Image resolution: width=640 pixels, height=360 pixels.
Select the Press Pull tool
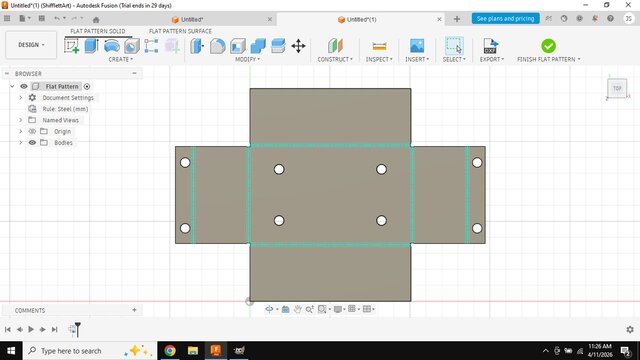coord(197,46)
